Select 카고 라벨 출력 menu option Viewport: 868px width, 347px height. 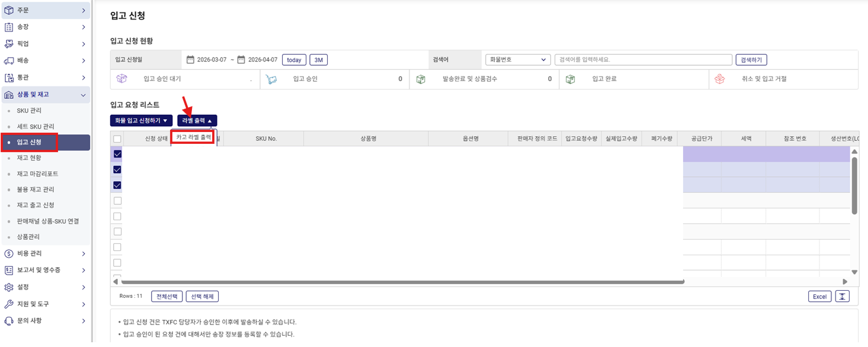point(193,137)
